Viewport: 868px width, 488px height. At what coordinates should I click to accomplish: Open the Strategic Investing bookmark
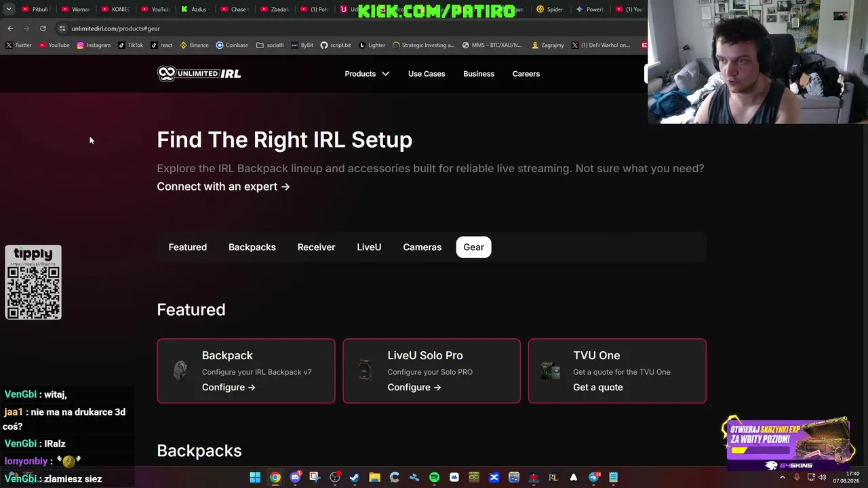point(423,45)
